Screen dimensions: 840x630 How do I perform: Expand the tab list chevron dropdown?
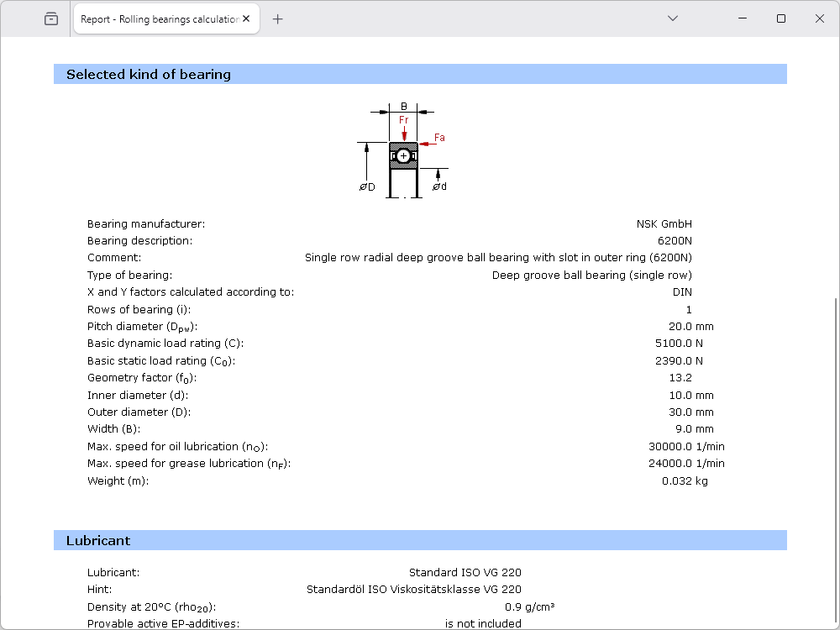[673, 18]
